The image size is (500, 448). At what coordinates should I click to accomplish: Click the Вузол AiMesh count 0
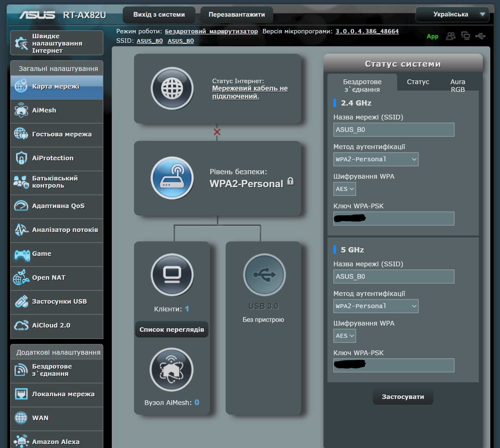(197, 402)
